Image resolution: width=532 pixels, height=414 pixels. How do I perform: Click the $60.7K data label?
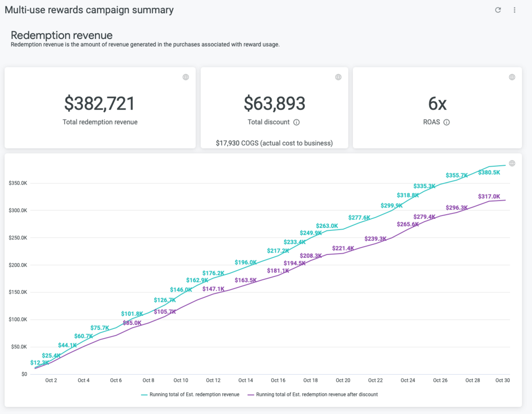(84, 336)
